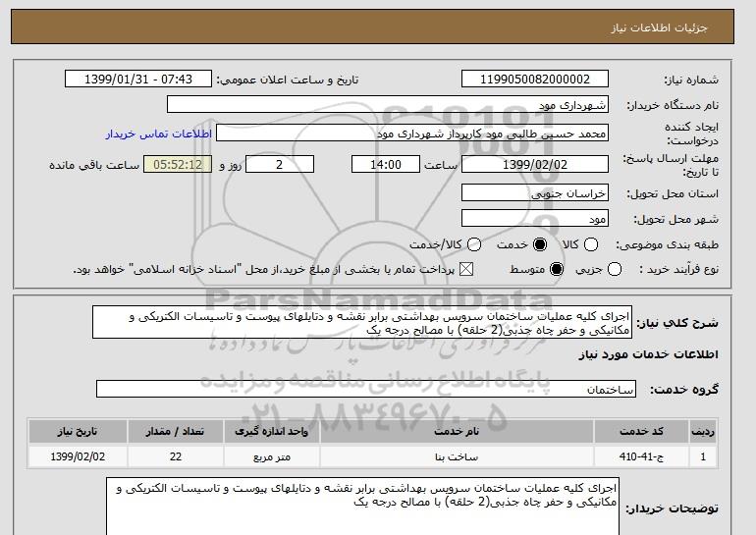Choose the متوسط purchase process option
Viewport: 756px width, 535px height.
click(557, 269)
